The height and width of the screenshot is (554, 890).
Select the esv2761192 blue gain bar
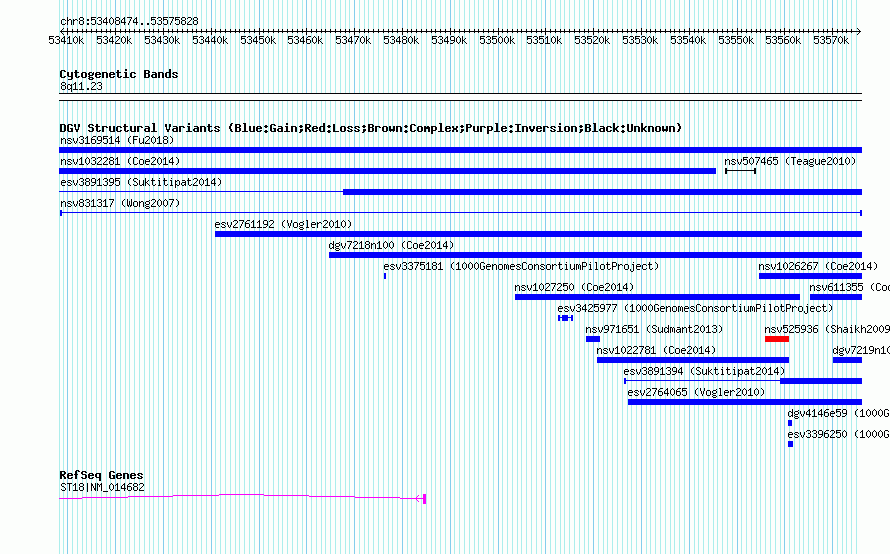tap(538, 234)
